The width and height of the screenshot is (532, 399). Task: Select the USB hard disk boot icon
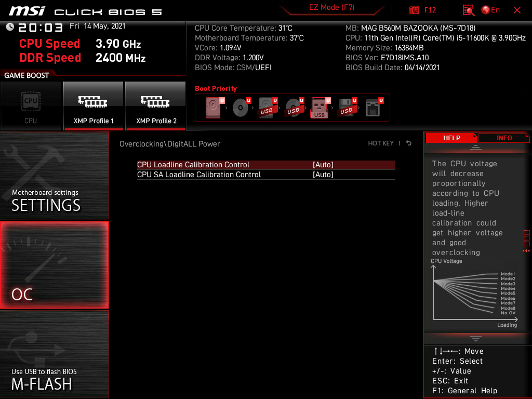click(x=268, y=108)
